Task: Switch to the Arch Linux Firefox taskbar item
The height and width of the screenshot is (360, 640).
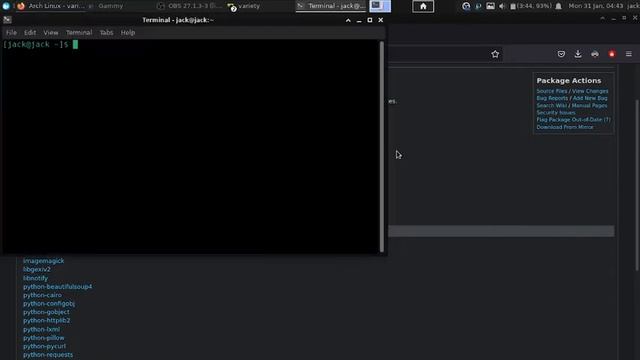Action: click(x=51, y=6)
